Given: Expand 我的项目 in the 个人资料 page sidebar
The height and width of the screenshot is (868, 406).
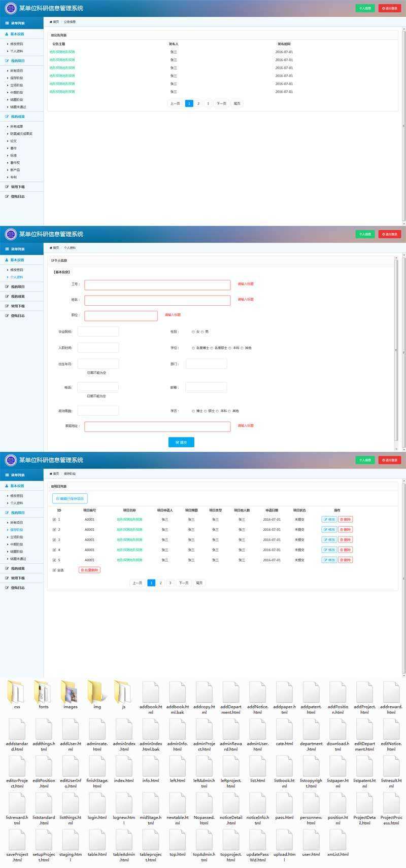Looking at the screenshot, I should (18, 286).
